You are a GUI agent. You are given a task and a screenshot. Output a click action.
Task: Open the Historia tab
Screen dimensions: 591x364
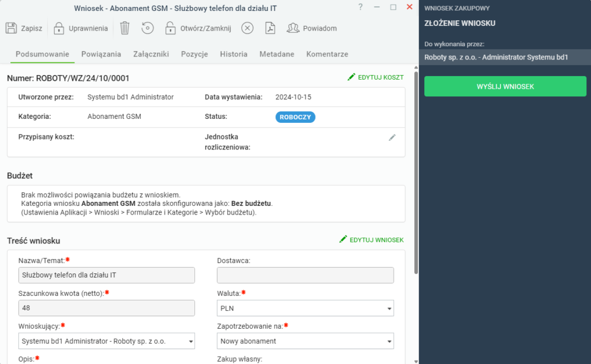(234, 54)
